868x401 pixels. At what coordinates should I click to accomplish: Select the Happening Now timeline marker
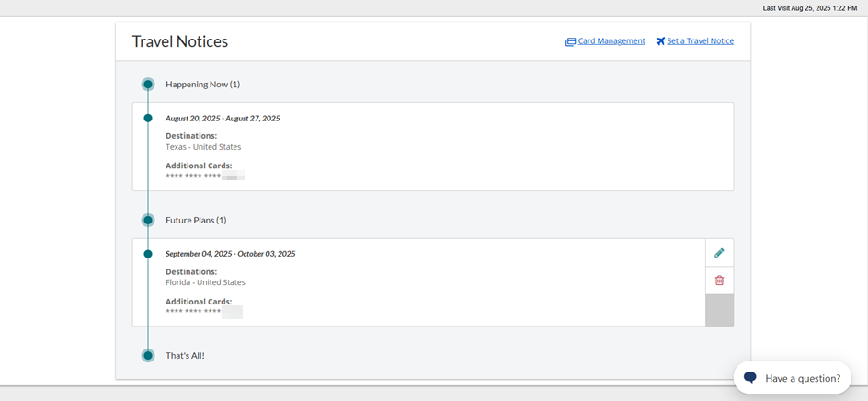(148, 85)
